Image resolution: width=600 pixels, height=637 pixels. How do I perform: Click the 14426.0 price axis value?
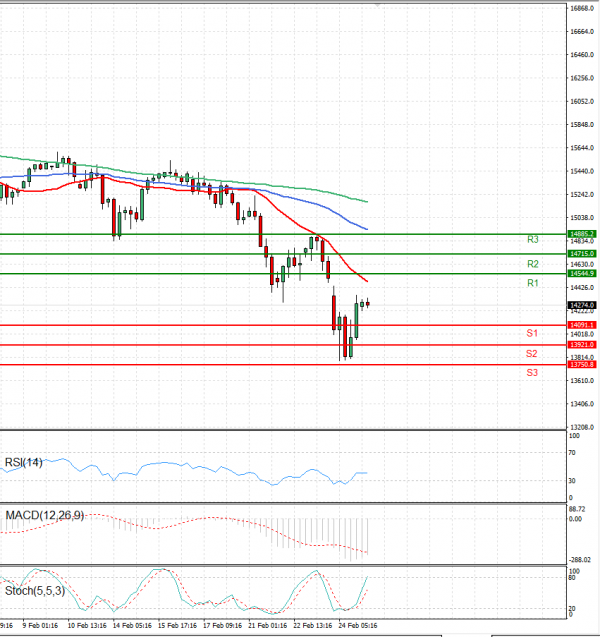[x=582, y=288]
